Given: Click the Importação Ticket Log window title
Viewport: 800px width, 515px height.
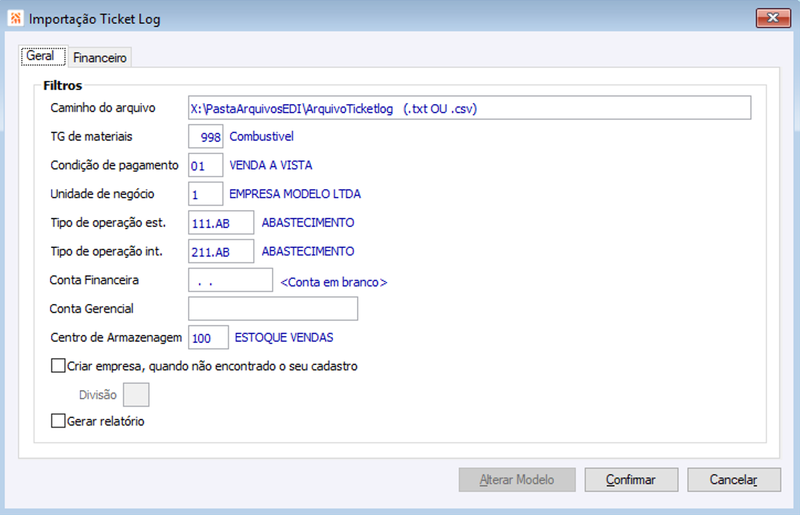Looking at the screenshot, I should click(94, 19).
